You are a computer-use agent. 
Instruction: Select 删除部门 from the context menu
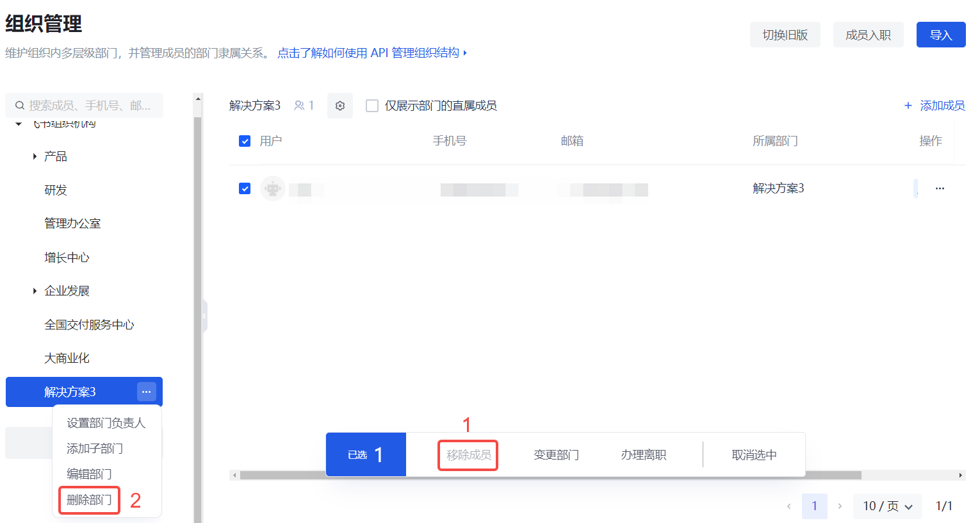[89, 500]
